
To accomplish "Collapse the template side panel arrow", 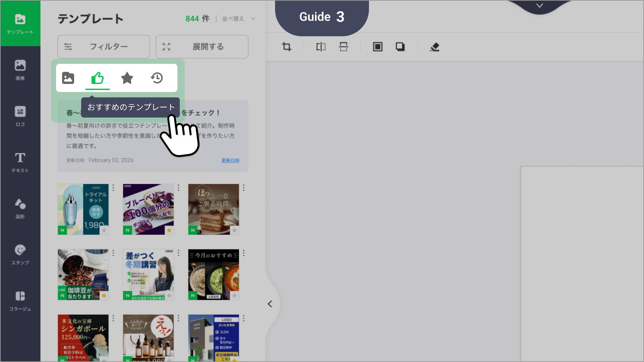I will [270, 304].
